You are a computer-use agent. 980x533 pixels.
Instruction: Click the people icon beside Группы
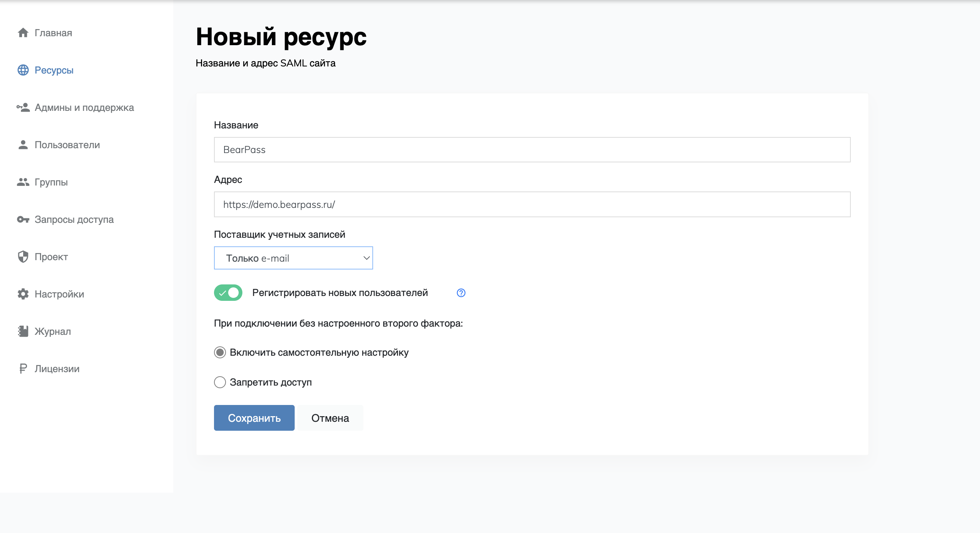(x=23, y=182)
